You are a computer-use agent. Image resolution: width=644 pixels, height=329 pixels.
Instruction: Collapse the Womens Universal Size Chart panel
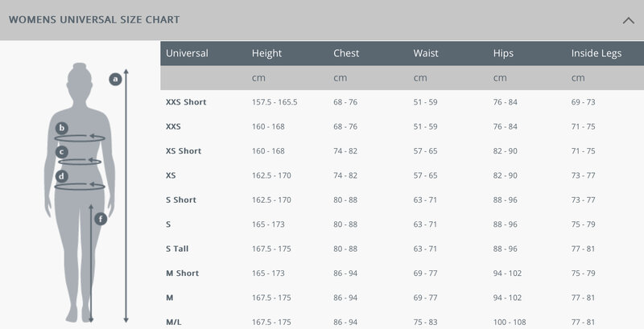pyautogui.click(x=629, y=19)
